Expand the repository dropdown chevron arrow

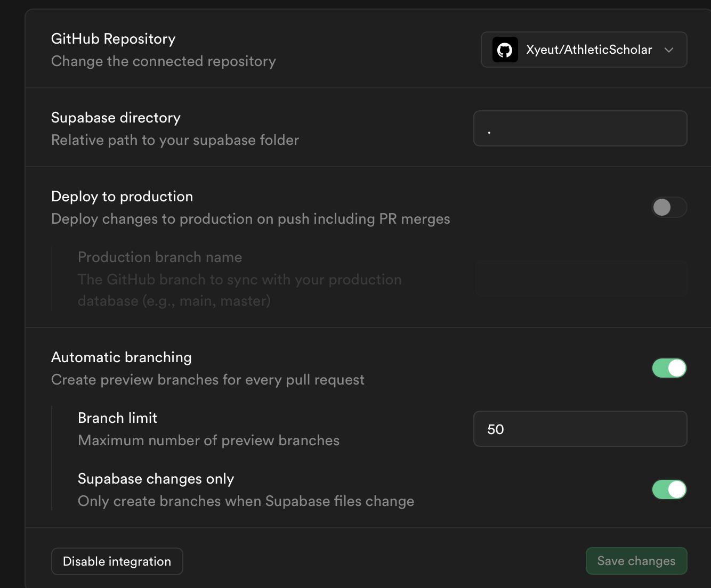669,50
